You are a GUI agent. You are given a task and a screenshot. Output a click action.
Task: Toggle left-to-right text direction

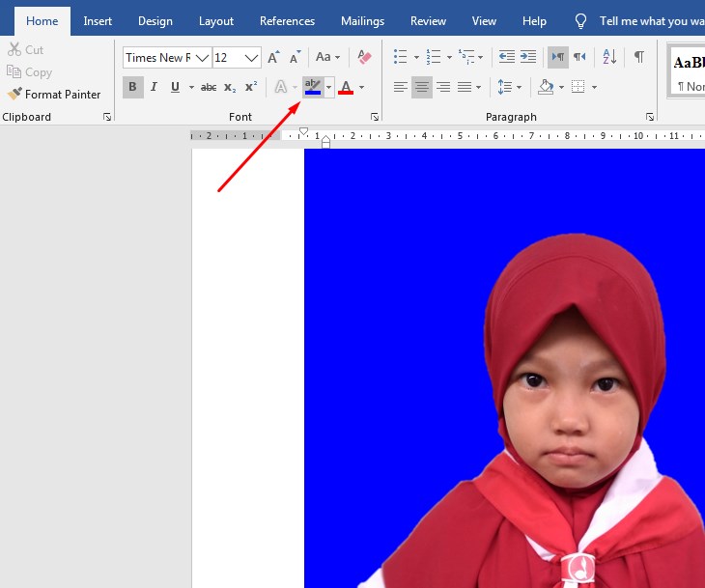(x=558, y=57)
